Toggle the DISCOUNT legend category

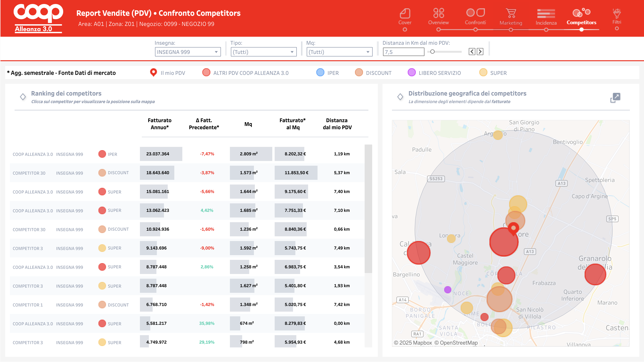pyautogui.click(x=359, y=73)
